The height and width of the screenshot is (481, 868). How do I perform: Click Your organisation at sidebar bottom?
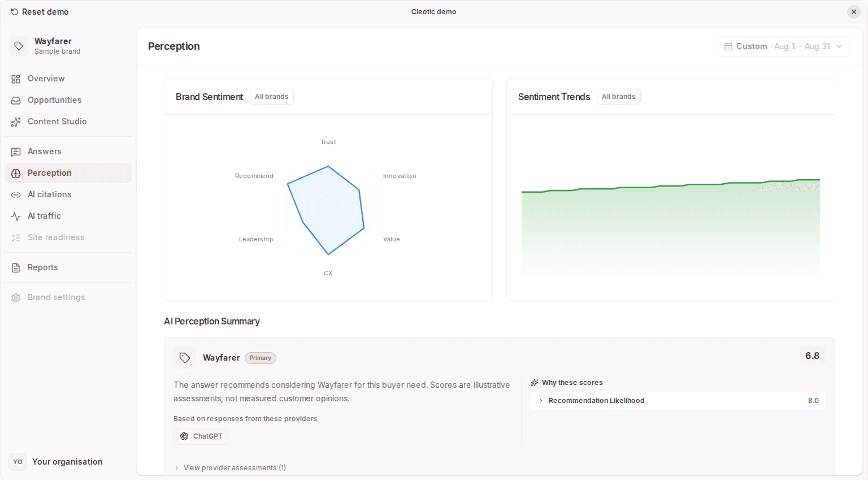68,462
